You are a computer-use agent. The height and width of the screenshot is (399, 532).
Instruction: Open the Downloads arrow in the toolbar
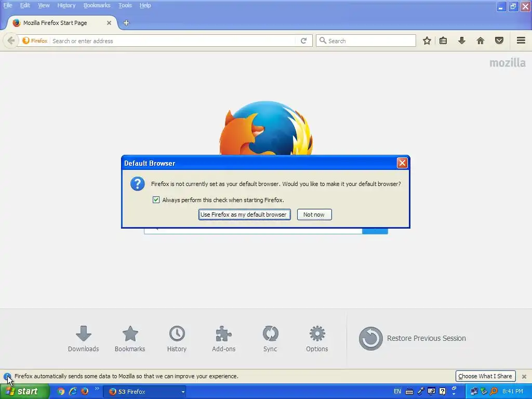point(462,41)
